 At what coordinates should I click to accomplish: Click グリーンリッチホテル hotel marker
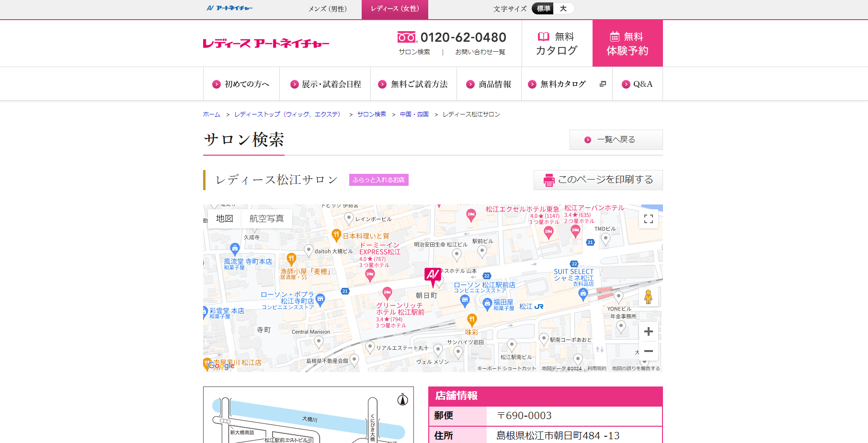[387, 293]
